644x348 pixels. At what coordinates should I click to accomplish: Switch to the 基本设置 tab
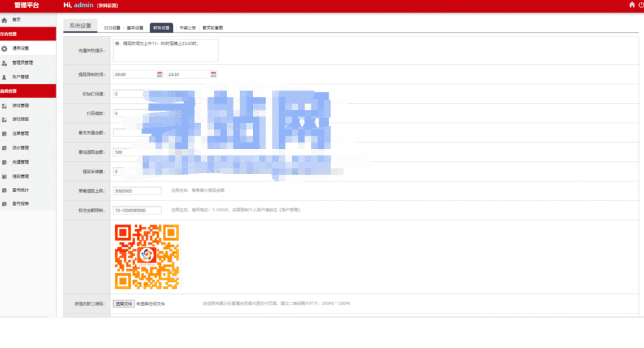tap(135, 28)
